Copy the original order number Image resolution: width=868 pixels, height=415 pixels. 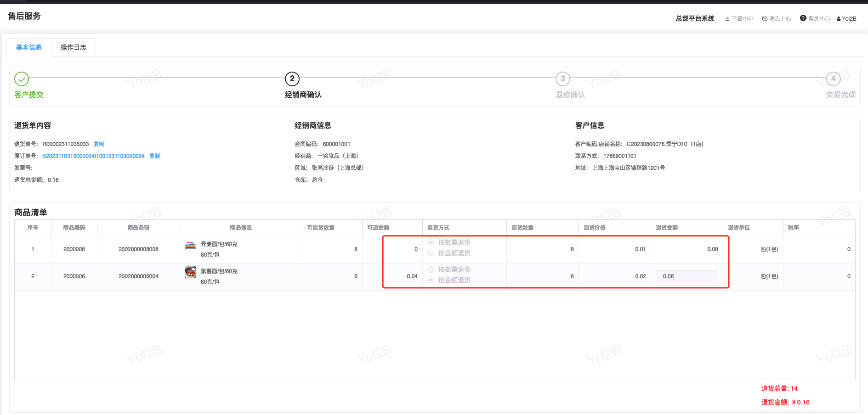click(155, 156)
